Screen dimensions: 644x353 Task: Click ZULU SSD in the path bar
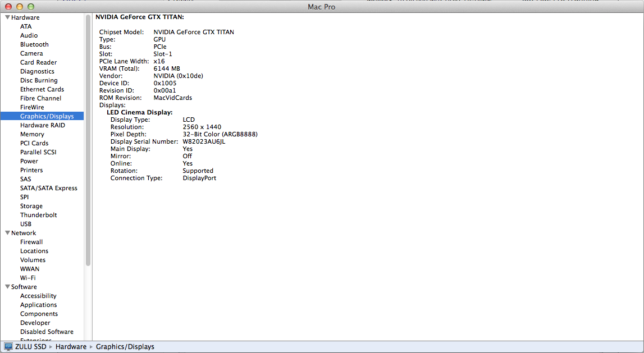pos(31,347)
